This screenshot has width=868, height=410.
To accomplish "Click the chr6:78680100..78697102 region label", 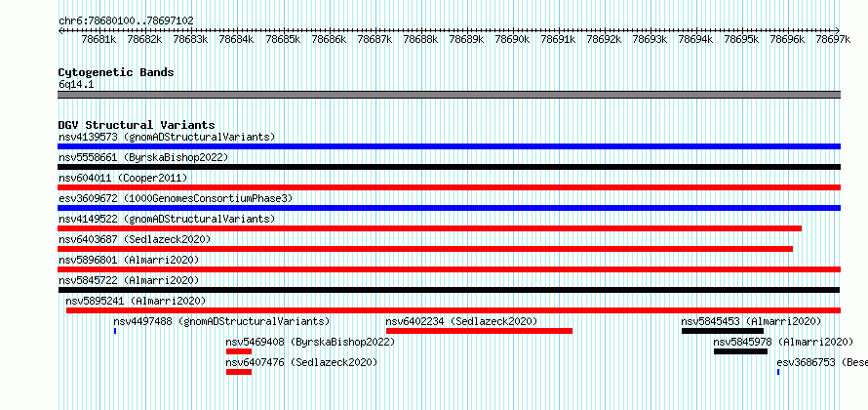I will [x=126, y=20].
